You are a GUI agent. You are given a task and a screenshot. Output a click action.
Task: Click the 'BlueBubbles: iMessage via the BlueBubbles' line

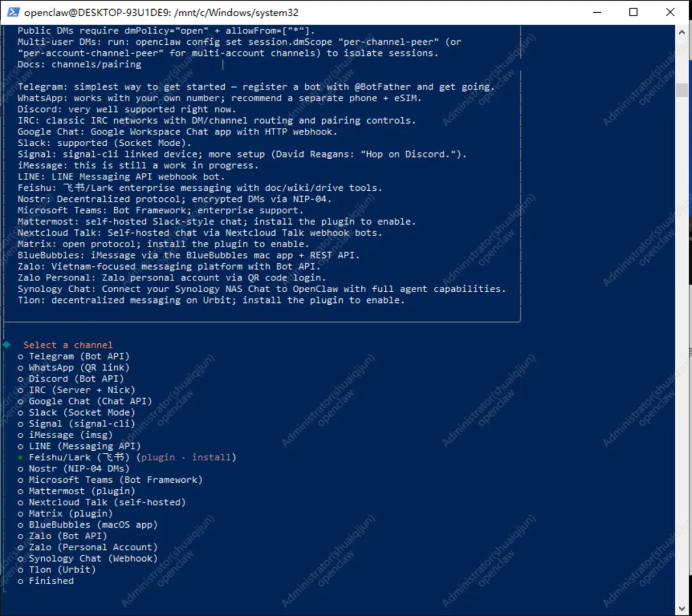point(188,255)
